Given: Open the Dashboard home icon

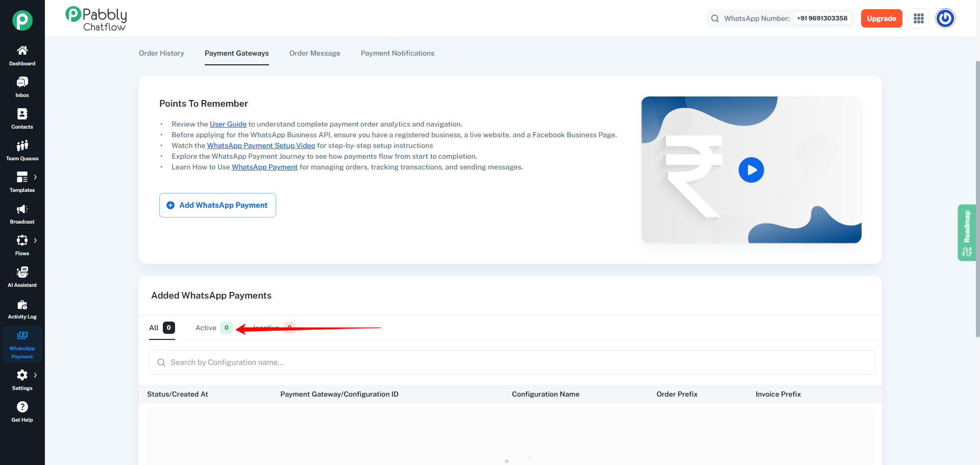Looking at the screenshot, I should point(22,51).
